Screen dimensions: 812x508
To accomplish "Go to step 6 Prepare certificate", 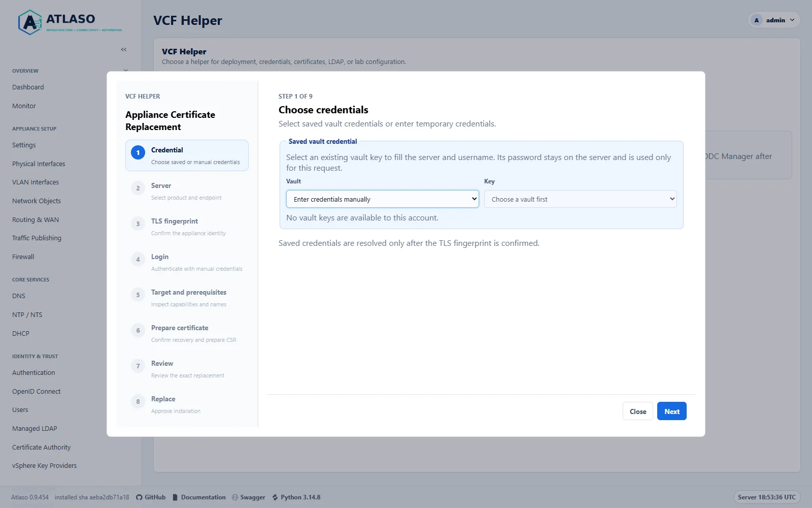I will (187, 333).
